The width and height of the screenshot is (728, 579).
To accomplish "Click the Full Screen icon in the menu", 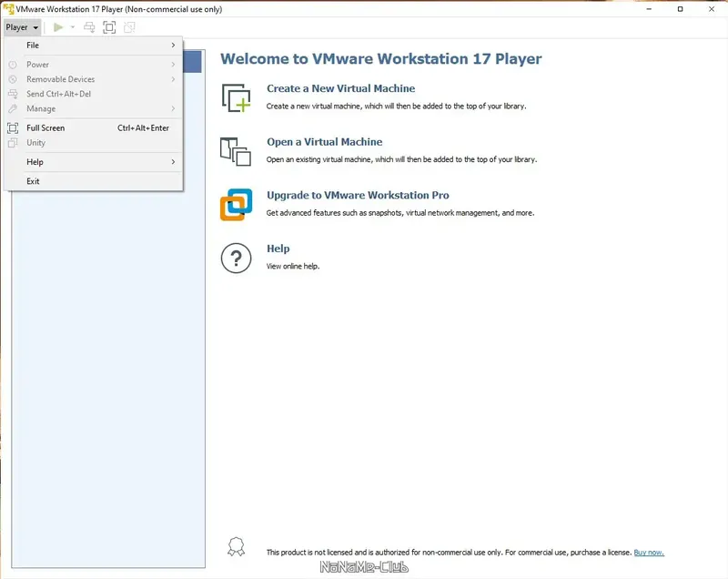I will point(13,128).
